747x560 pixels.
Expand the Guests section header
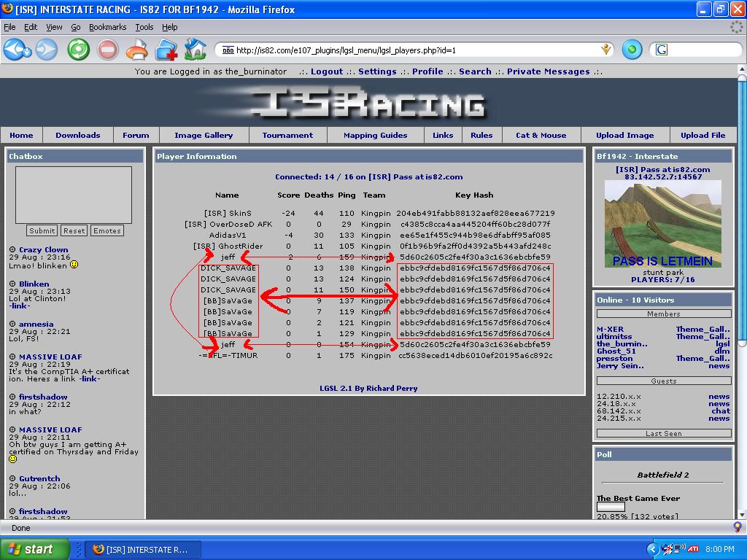(664, 381)
